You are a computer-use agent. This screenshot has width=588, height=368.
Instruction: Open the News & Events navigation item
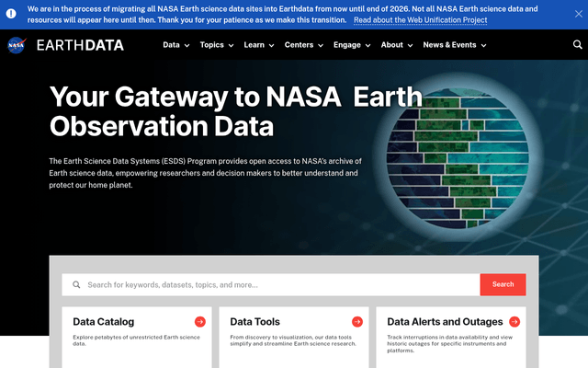[449, 45]
